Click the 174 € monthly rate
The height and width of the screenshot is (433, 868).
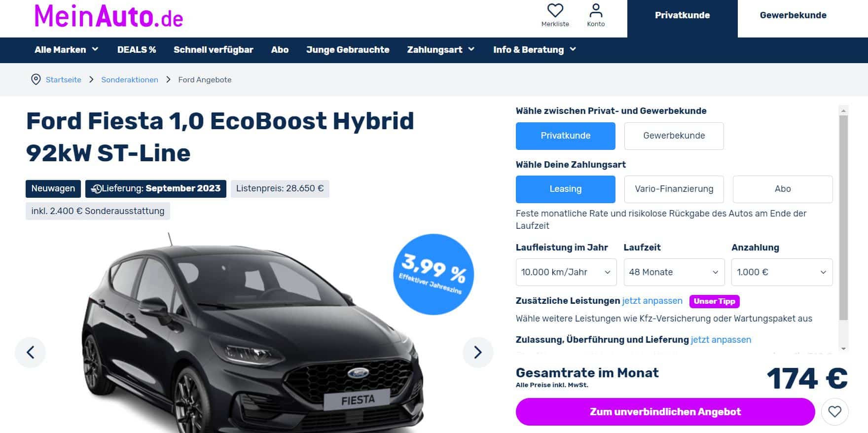click(x=807, y=379)
